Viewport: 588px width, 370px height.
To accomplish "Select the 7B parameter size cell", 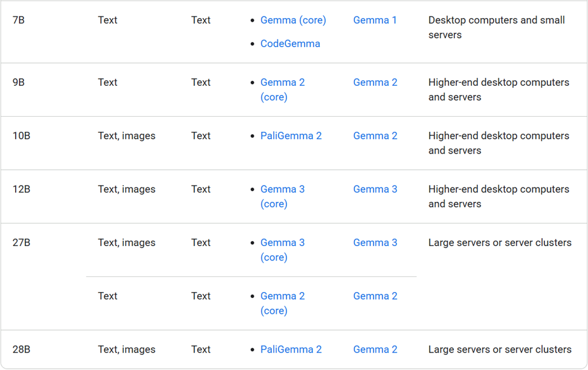I will click(x=18, y=21).
